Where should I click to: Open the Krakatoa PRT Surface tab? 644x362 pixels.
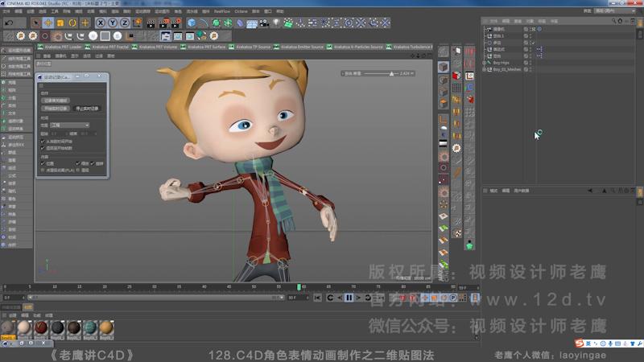pyautogui.click(x=204, y=47)
